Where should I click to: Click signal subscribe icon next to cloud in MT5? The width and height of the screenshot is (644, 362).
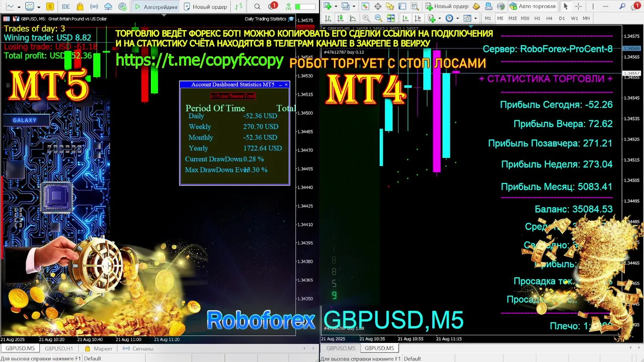coord(123,7)
